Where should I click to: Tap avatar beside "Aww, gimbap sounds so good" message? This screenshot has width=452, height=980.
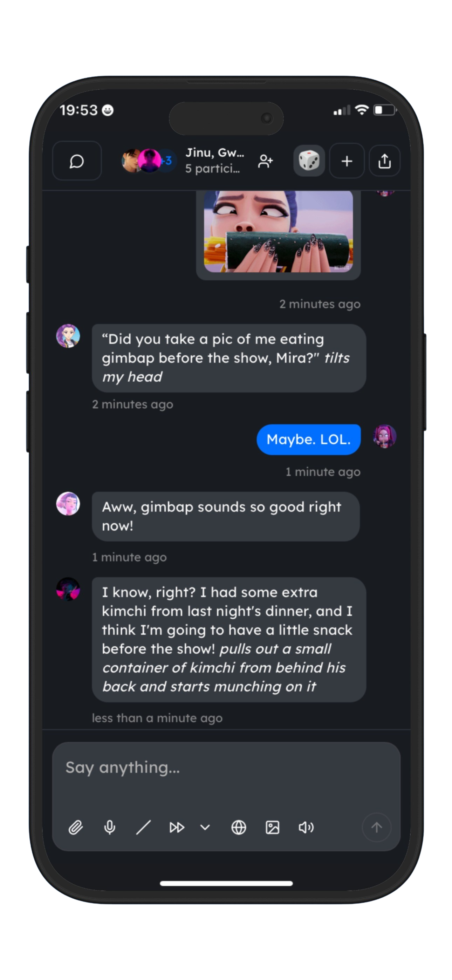(68, 504)
